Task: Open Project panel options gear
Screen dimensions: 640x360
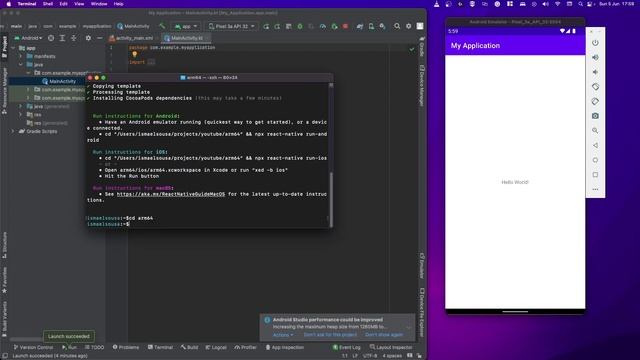Action: pos(88,38)
